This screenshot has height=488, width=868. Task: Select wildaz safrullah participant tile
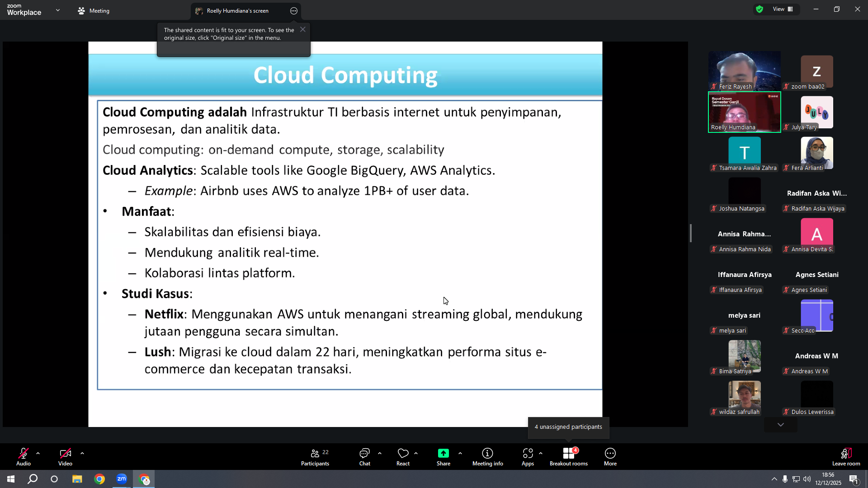pyautogui.click(x=745, y=396)
